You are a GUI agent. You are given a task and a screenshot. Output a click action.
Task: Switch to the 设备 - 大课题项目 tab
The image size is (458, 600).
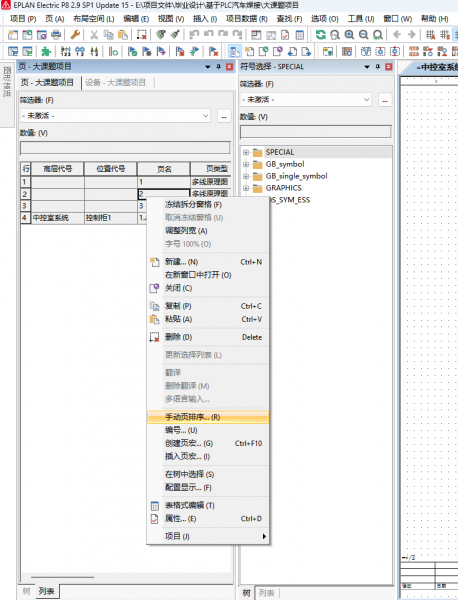[116, 82]
